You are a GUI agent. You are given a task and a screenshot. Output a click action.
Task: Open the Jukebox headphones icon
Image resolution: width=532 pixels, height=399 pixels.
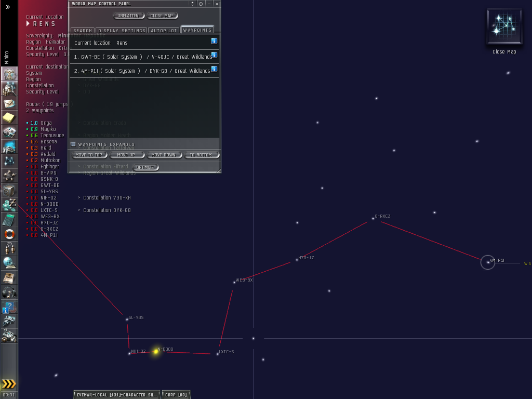[x=9, y=292]
